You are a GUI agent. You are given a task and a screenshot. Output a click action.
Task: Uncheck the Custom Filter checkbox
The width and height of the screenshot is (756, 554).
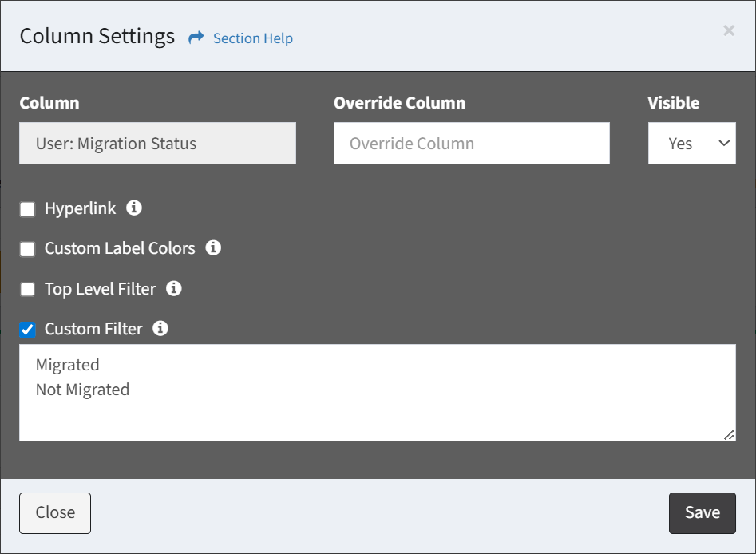point(27,330)
